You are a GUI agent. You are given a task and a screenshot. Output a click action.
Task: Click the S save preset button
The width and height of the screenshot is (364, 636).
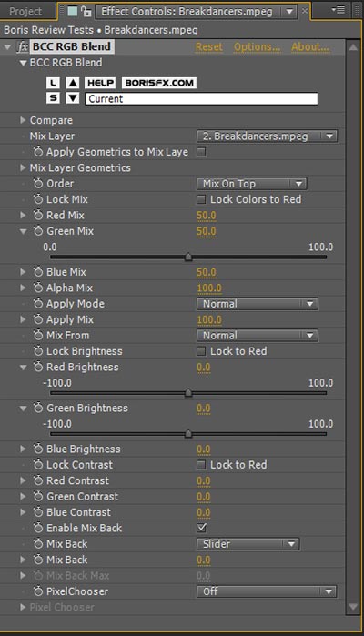pos(53,98)
